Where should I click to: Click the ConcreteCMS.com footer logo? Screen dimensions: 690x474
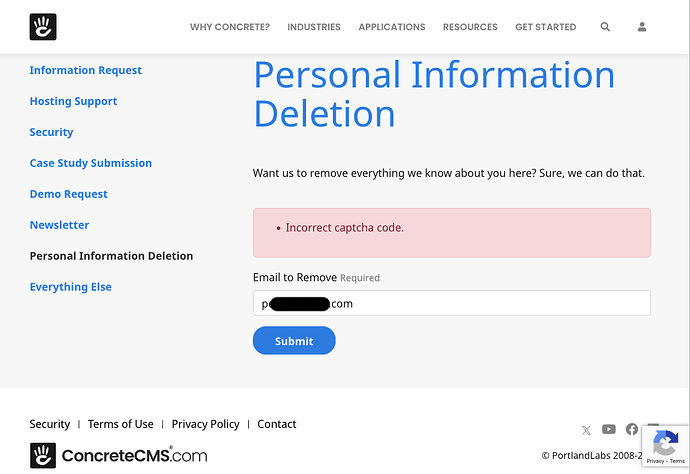click(x=119, y=456)
